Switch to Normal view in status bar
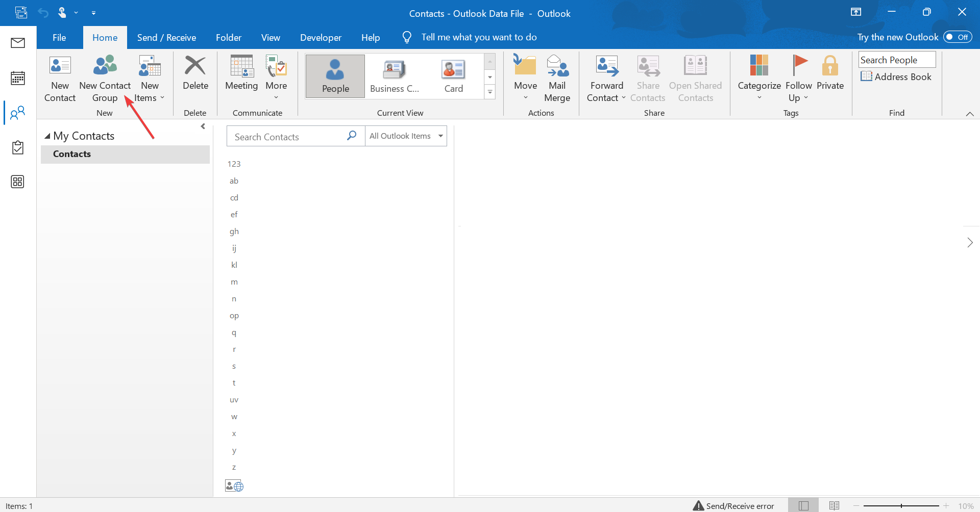This screenshot has width=980, height=512. 803,506
